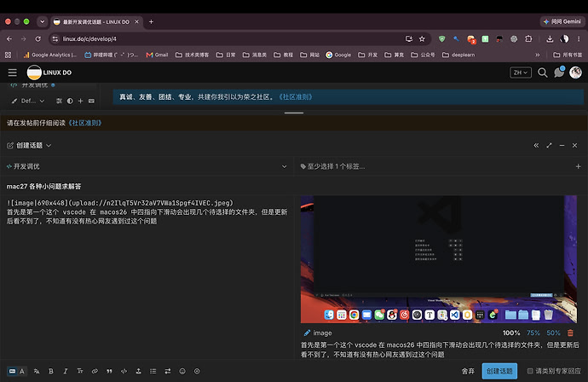Set image size to 100%

511,333
